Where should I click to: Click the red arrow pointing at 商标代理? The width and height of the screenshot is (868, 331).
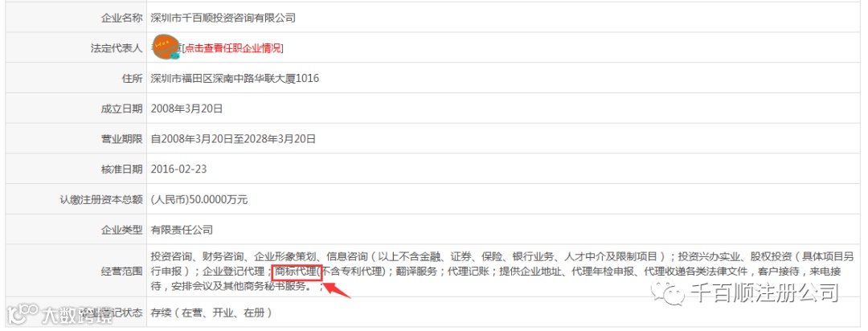coord(337,289)
